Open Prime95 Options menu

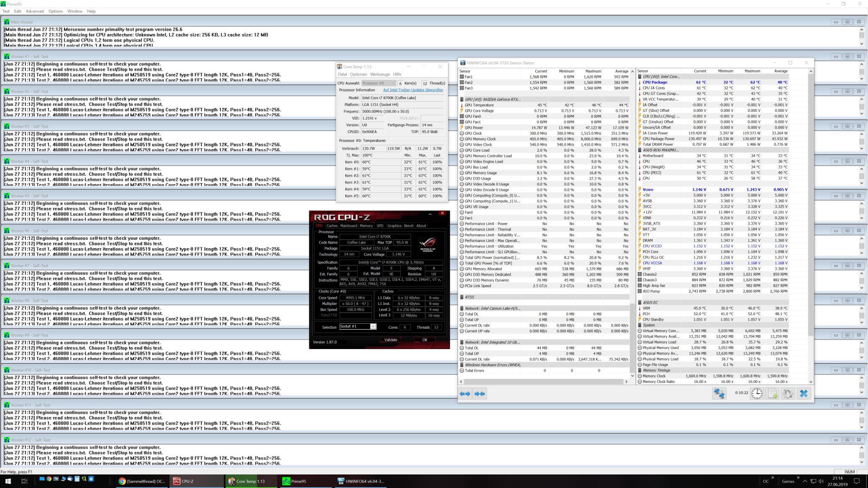55,11
